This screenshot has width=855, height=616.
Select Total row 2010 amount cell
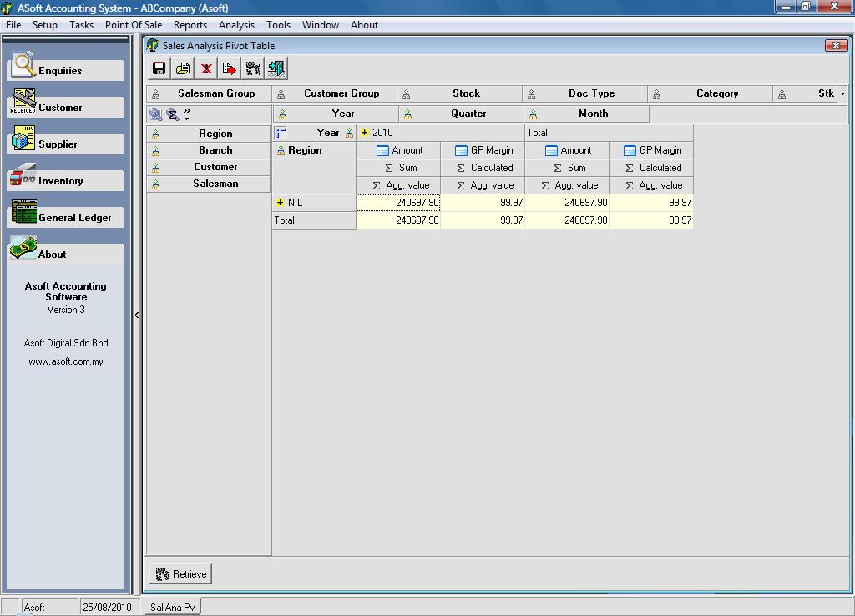(398, 220)
